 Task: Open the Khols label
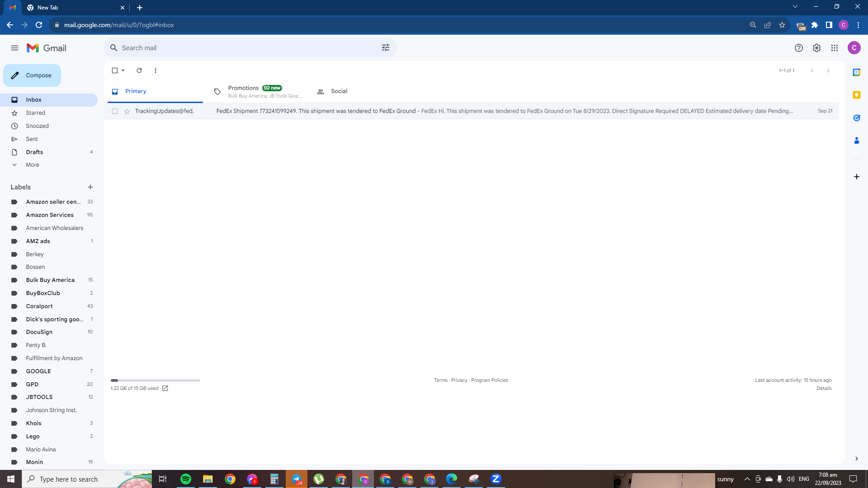coord(49,423)
